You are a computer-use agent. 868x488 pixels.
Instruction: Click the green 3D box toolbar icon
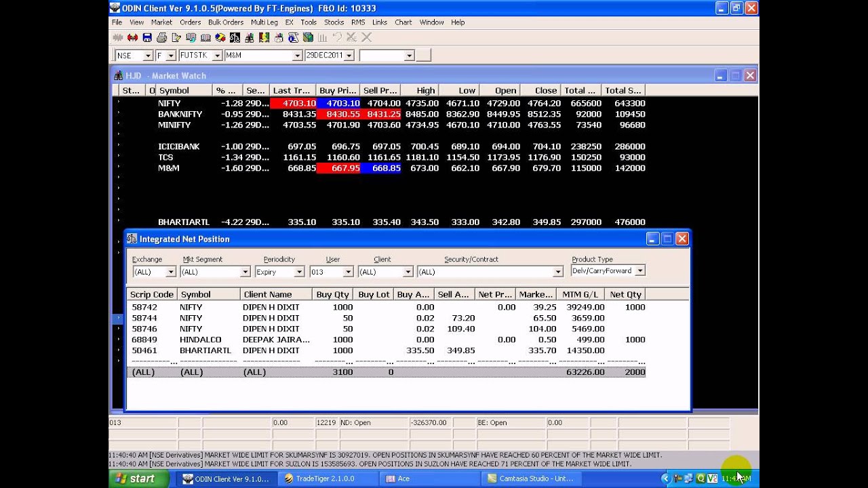pyautogui.click(x=308, y=38)
